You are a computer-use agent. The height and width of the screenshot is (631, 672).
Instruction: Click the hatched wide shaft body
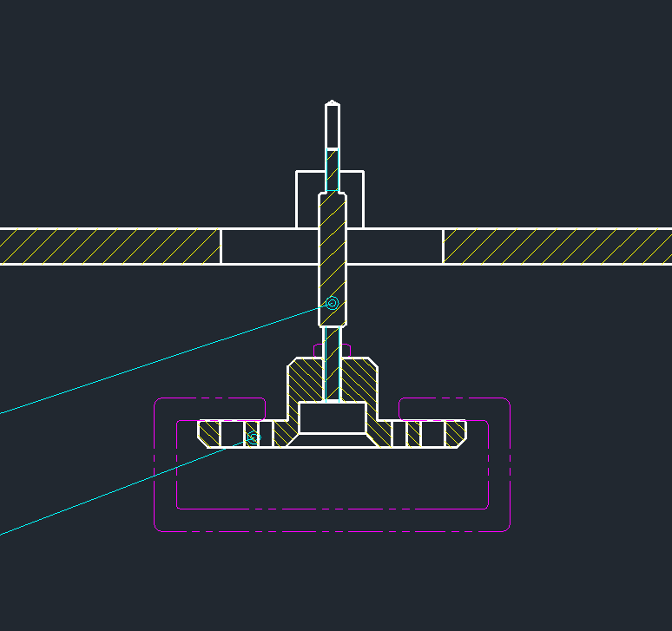pyautogui.click(x=333, y=260)
